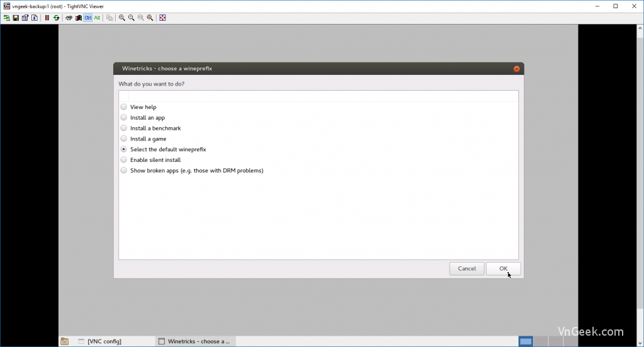Maximize the TightVNC Viewer window

point(615,6)
